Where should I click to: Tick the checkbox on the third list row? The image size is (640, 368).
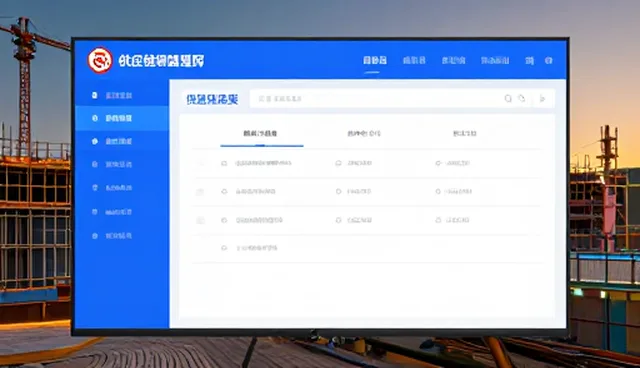[x=200, y=220]
